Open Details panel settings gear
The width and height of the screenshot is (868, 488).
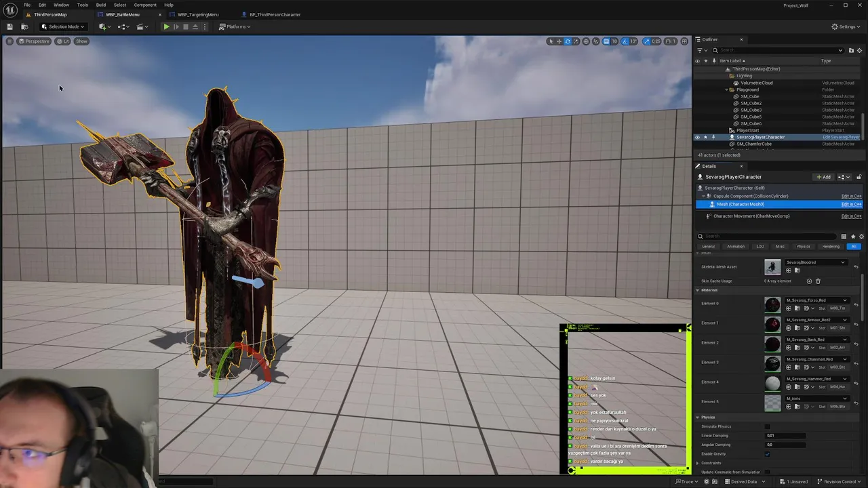(x=861, y=237)
